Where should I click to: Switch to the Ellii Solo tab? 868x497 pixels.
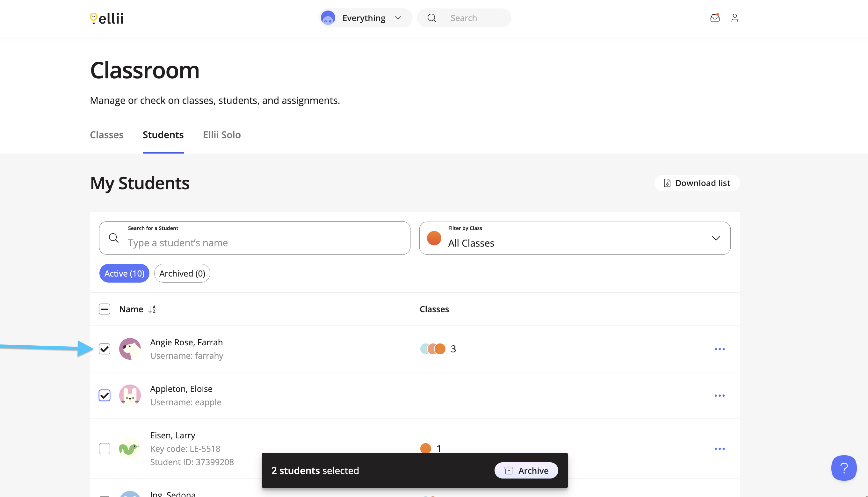coord(222,135)
